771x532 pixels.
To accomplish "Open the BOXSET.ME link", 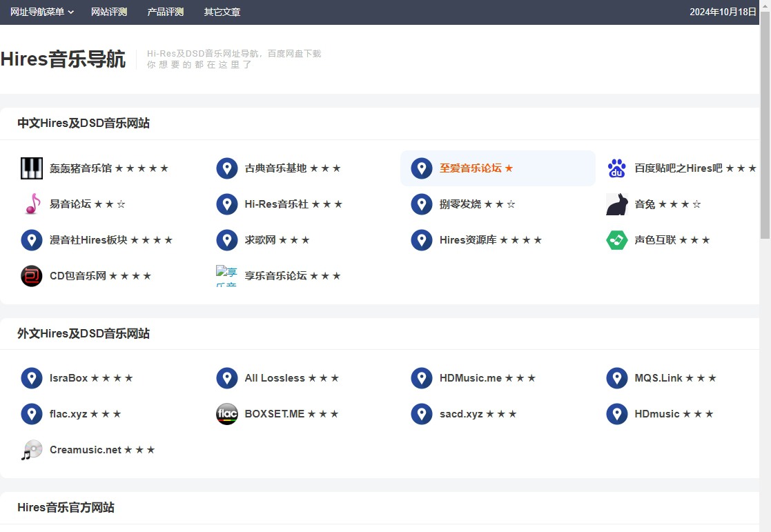I will (x=291, y=414).
